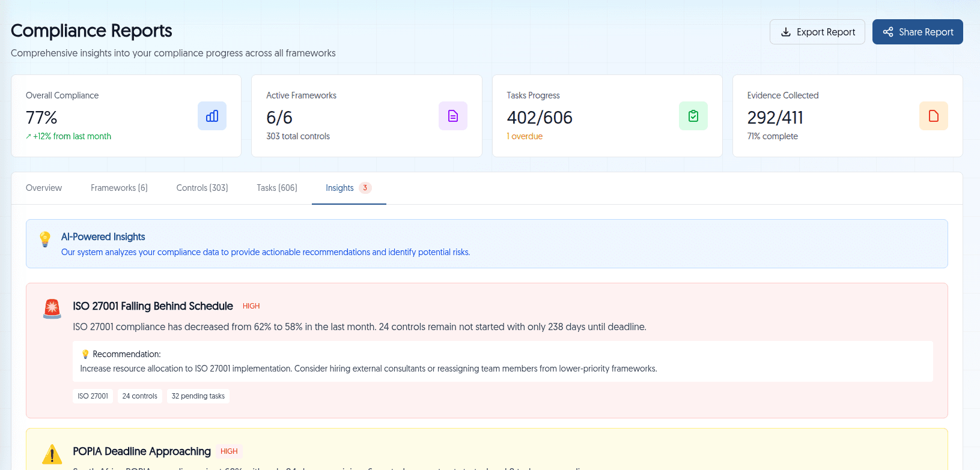This screenshot has width=980, height=470.
Task: Click the yellow warning triangle icon
Action: 52,454
